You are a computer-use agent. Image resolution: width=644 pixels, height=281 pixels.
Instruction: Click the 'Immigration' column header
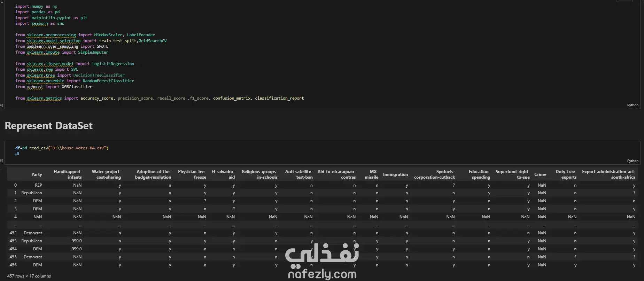coord(395,174)
